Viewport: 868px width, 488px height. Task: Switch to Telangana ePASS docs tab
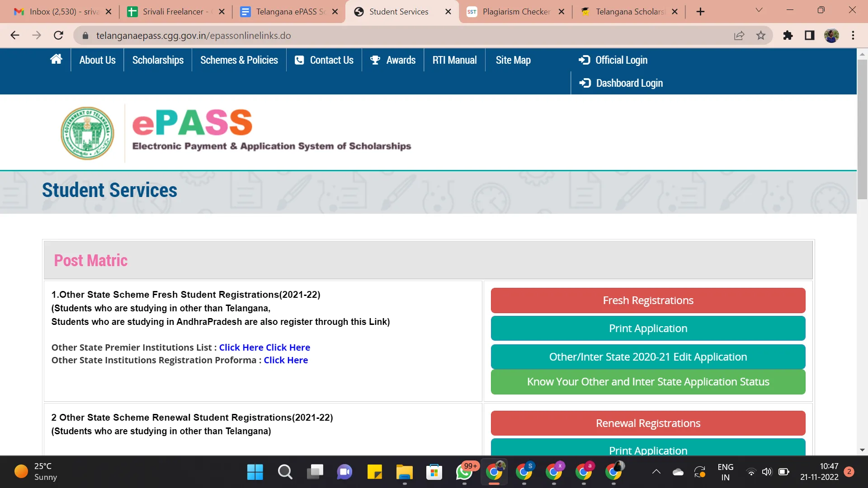288,12
